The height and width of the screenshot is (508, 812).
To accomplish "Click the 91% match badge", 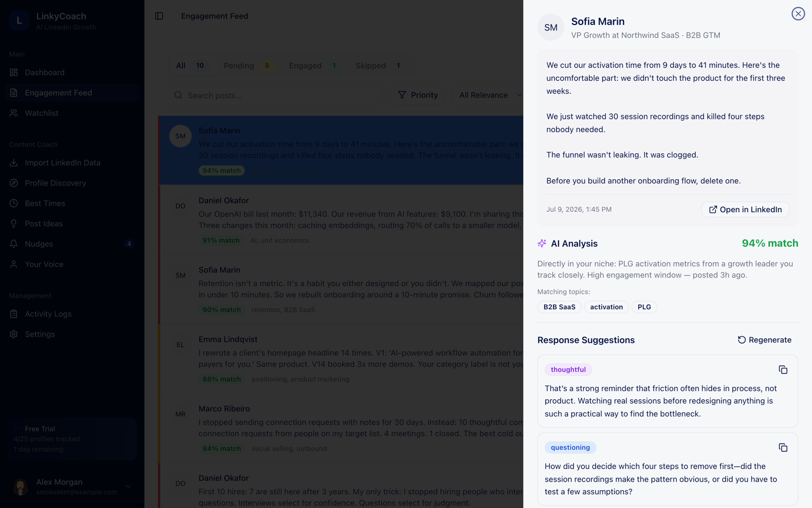I will click(221, 241).
